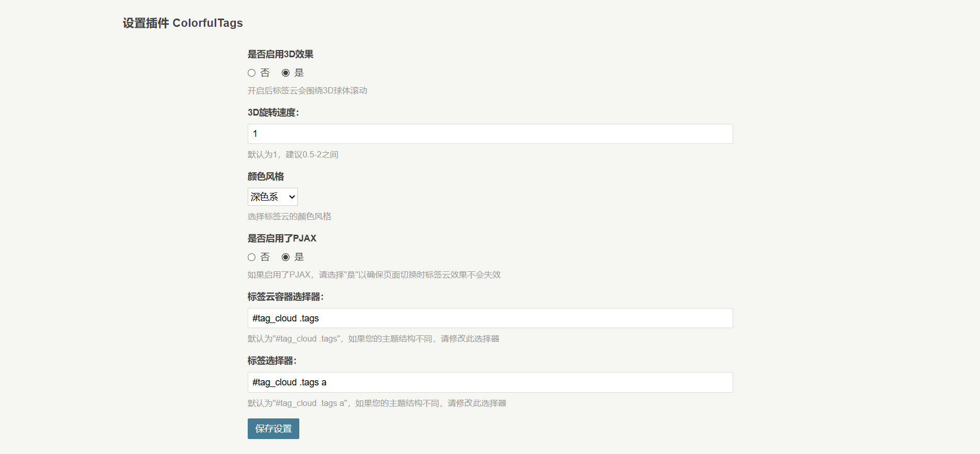Click the hint text 默认为1，建议0.5-2之间

click(293, 155)
